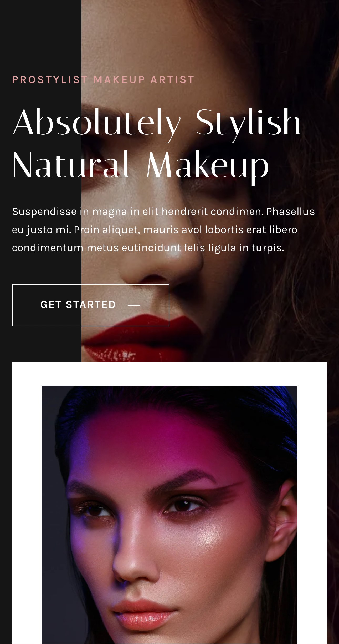The image size is (339, 644).
Task: Click the paragraph line starting with condimentum metus
Action: coord(148,248)
